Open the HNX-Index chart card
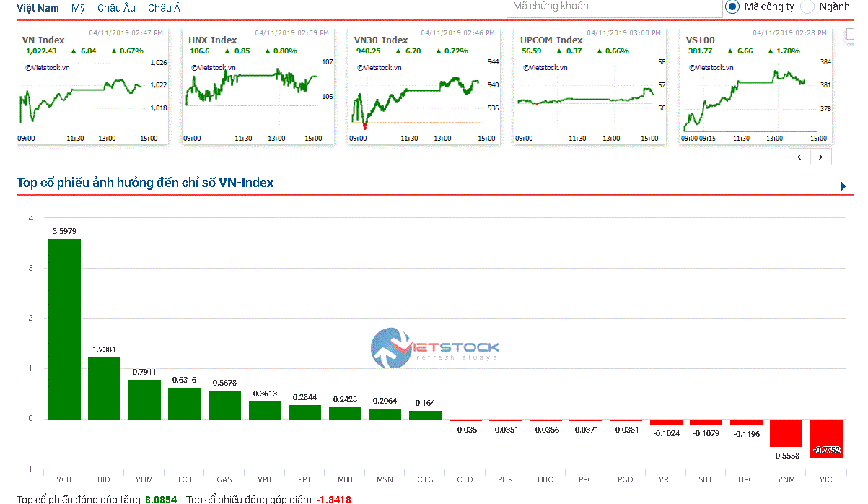The height and width of the screenshot is (504, 868). pos(258,87)
